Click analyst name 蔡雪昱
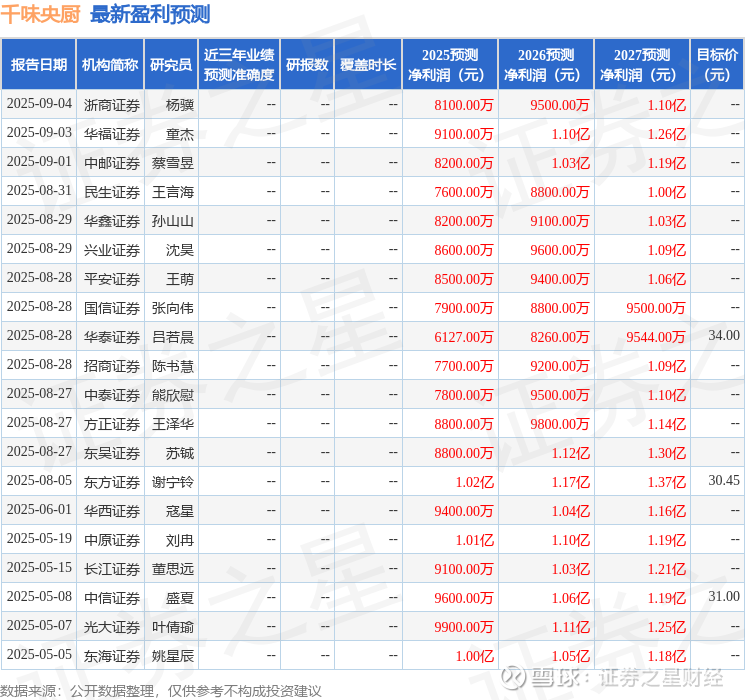Viewport: 745px width, 700px height. tap(172, 163)
